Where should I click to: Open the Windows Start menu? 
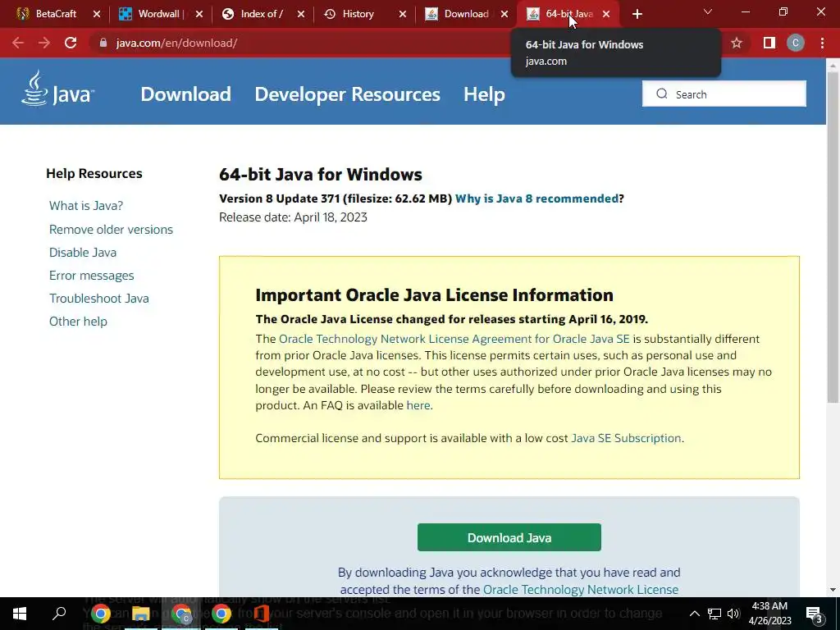pos(20,614)
